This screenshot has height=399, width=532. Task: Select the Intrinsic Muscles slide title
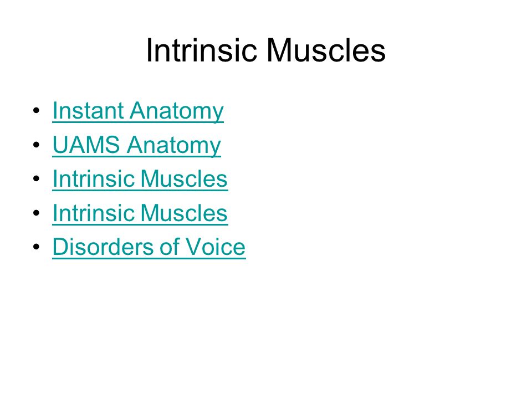[x=265, y=50]
